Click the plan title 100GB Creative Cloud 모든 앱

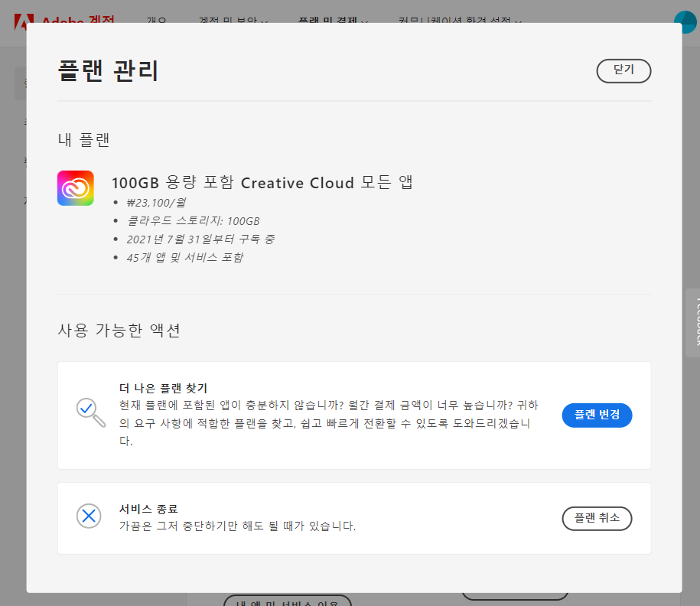[x=262, y=182]
